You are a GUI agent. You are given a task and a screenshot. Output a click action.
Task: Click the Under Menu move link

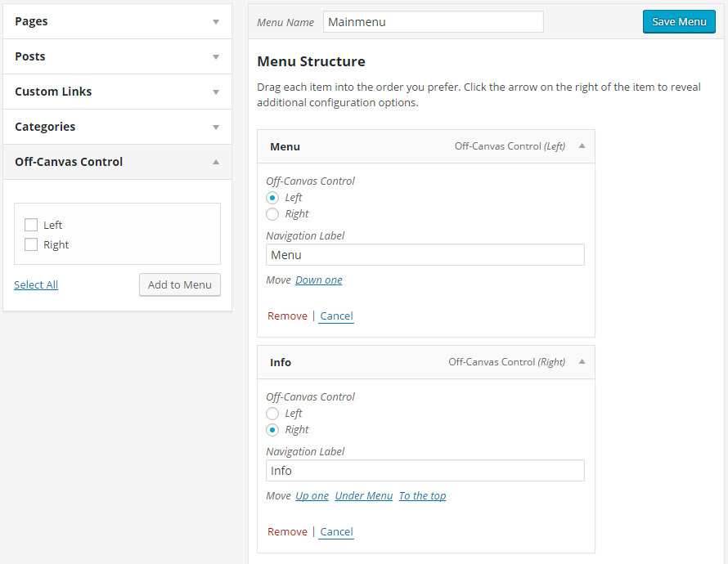click(363, 495)
